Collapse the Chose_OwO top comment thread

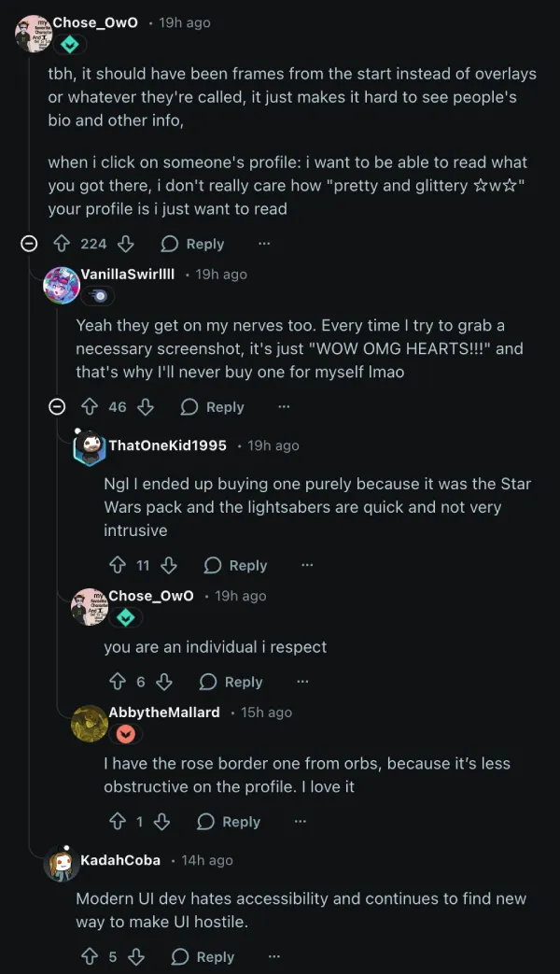click(x=29, y=244)
